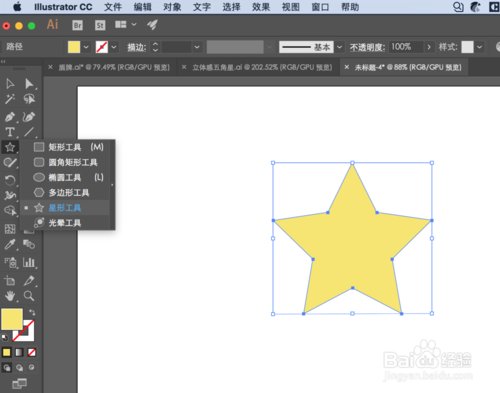Select the Selection tool black arrow
The width and height of the screenshot is (500, 393).
click(x=10, y=83)
